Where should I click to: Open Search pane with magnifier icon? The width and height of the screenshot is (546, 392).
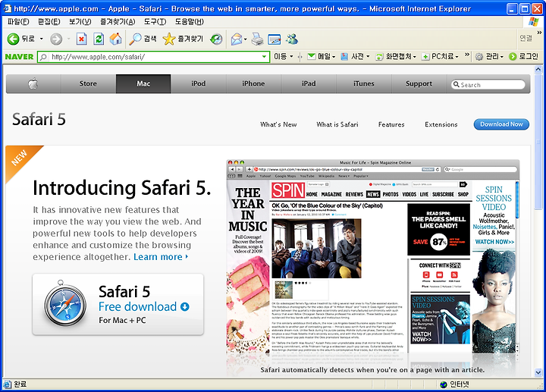(135, 39)
